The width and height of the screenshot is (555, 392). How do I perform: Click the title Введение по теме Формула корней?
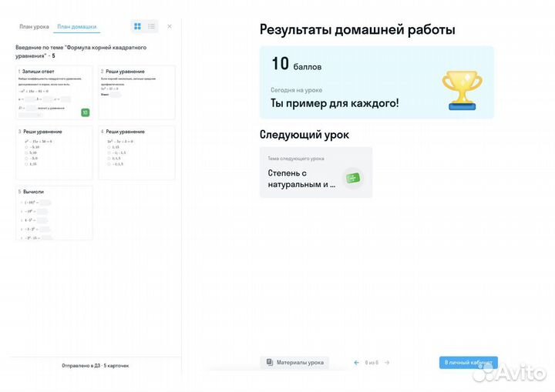81,52
